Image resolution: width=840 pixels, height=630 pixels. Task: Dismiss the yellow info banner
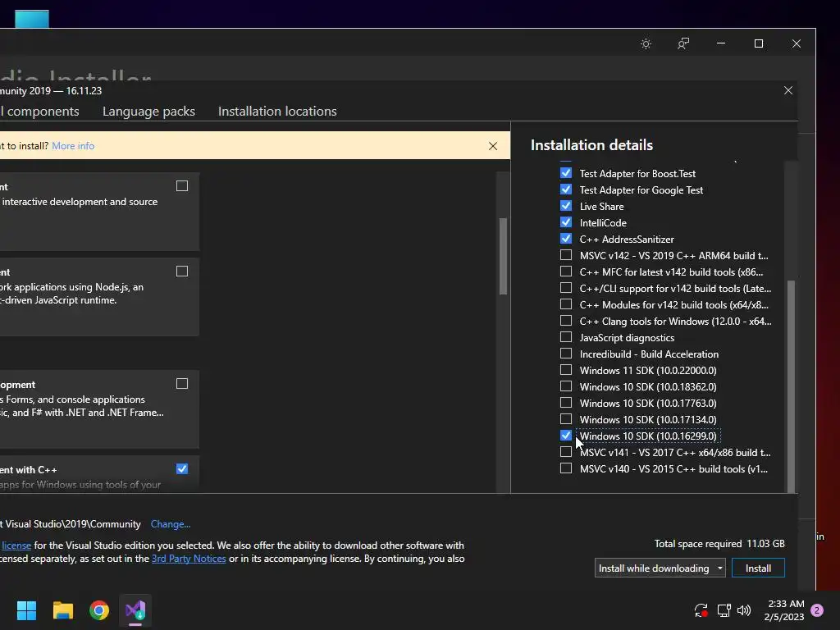[x=493, y=146]
